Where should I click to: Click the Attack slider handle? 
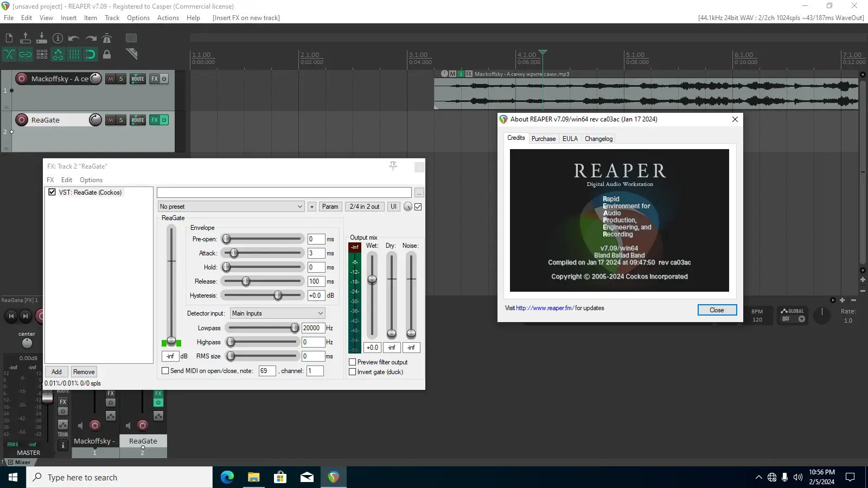[x=234, y=253]
